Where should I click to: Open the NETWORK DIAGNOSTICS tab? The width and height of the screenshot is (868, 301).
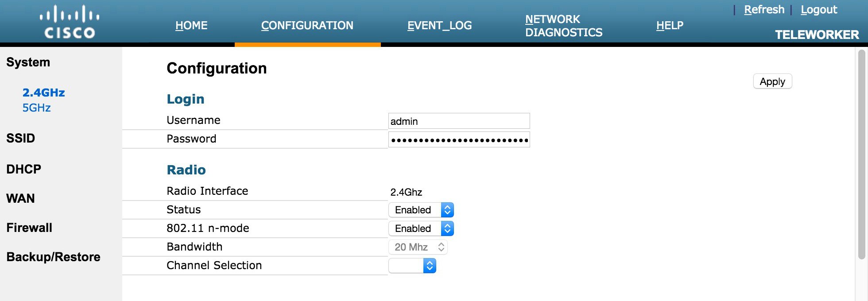click(564, 26)
